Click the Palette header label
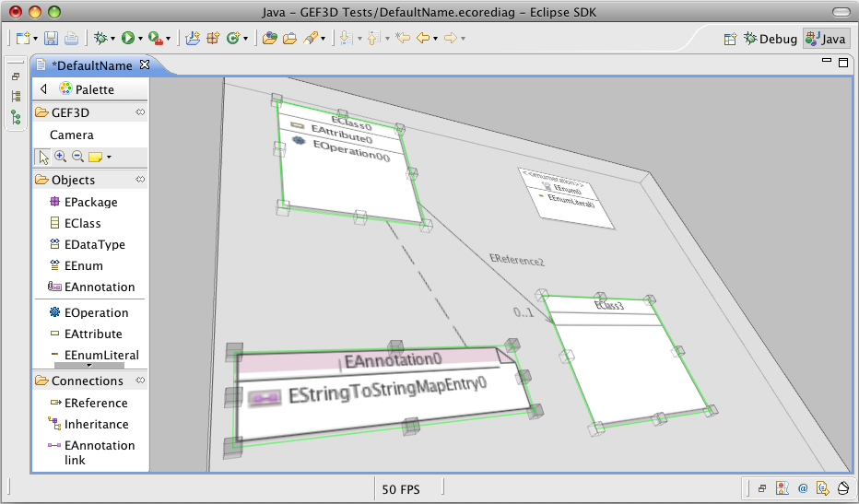The width and height of the screenshot is (859, 504). (x=95, y=89)
